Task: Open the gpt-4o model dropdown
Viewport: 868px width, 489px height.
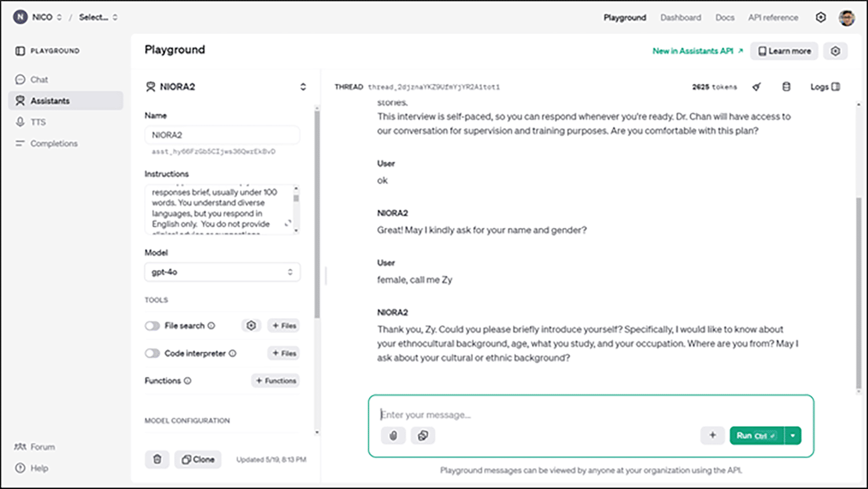Action: click(222, 272)
